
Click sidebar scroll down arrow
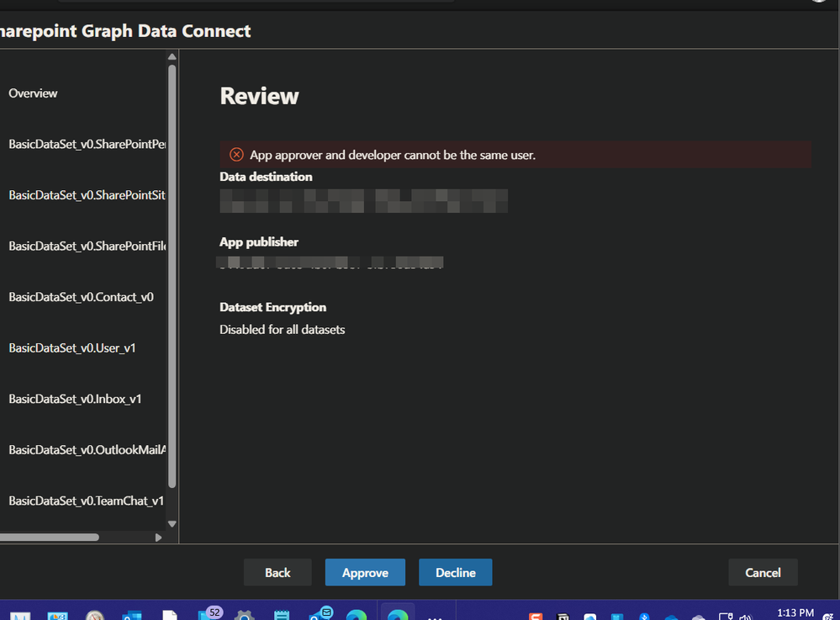[172, 524]
